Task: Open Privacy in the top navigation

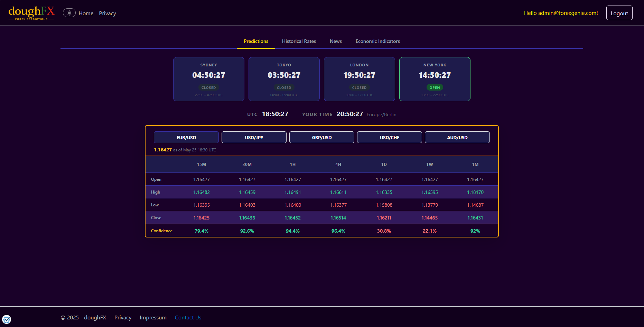Action: (108, 13)
